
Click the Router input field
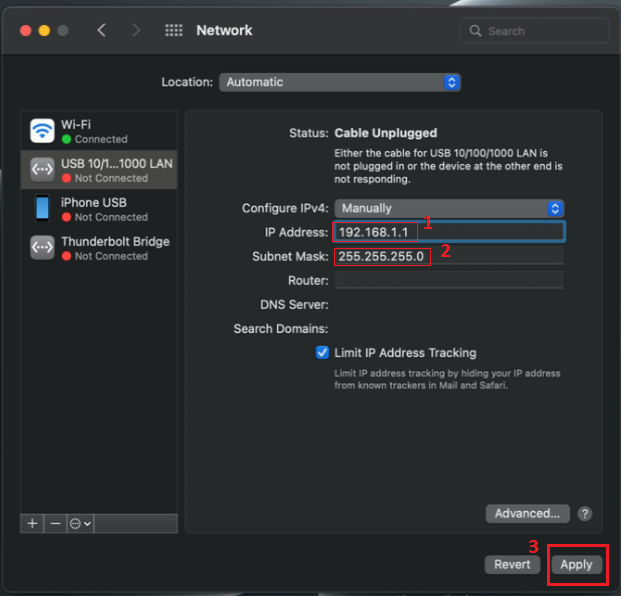[449, 281]
